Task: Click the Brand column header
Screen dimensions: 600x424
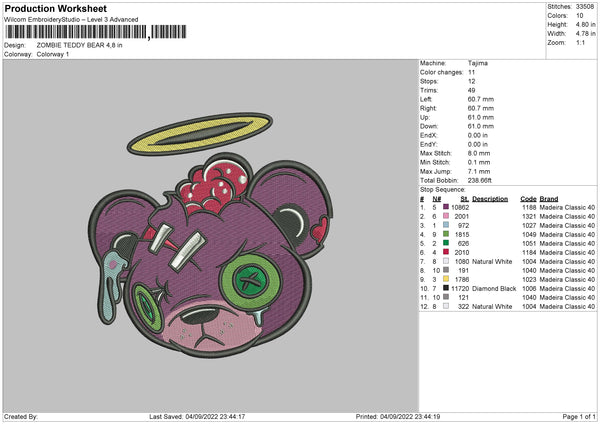Action: click(x=552, y=198)
